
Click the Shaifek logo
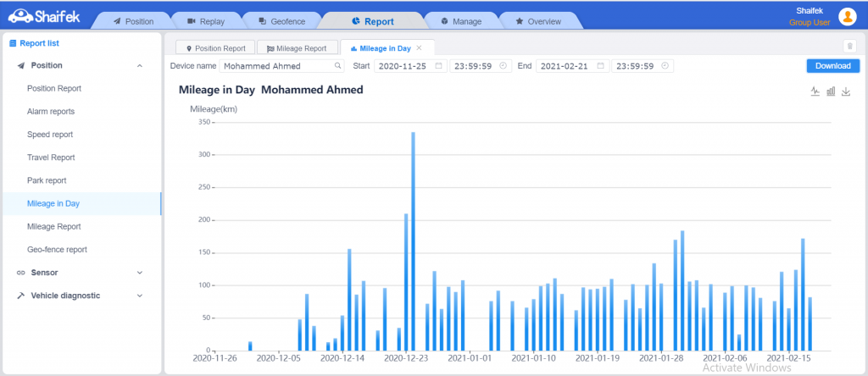pos(39,14)
